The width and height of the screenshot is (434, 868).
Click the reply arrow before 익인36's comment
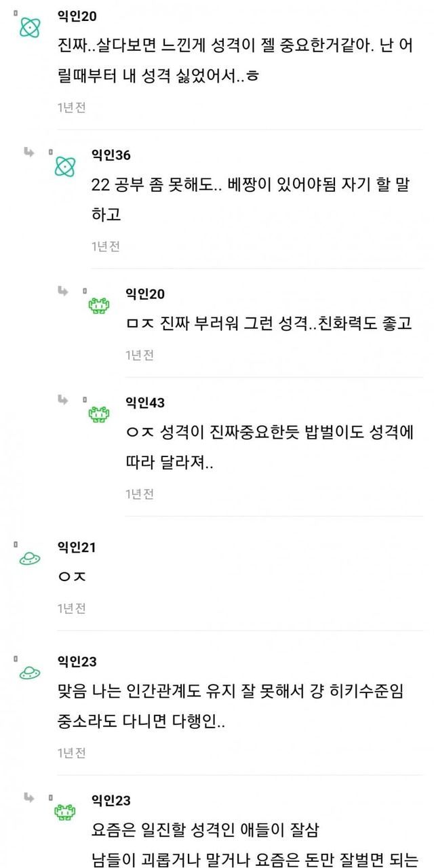click(29, 152)
